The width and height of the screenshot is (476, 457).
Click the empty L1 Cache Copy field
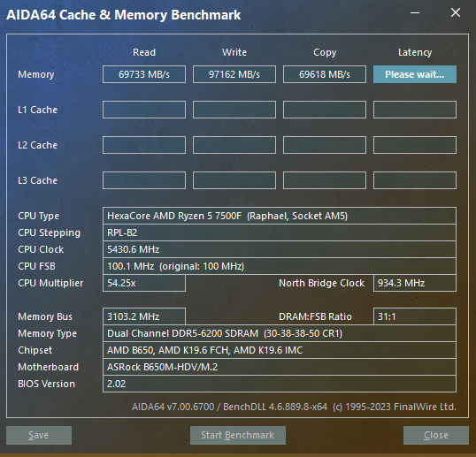325,110
